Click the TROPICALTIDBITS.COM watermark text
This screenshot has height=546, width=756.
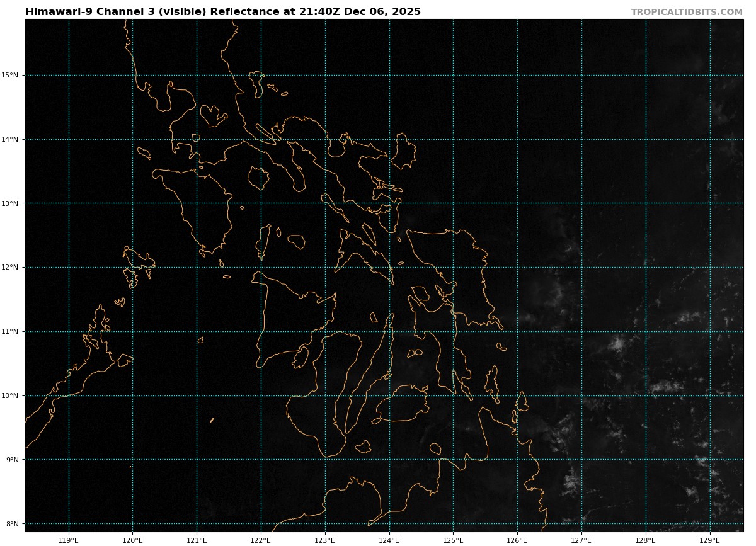click(x=687, y=12)
